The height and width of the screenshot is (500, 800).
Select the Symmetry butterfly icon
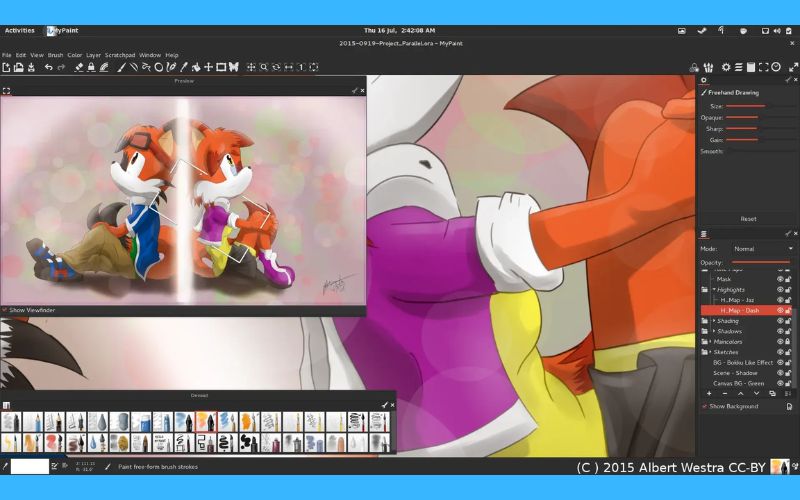(234, 67)
